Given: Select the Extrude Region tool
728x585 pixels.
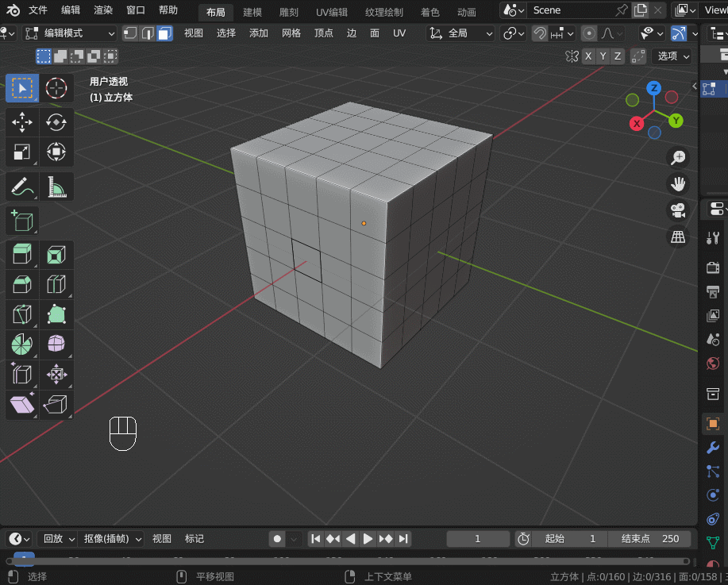Looking at the screenshot, I should tap(21, 255).
